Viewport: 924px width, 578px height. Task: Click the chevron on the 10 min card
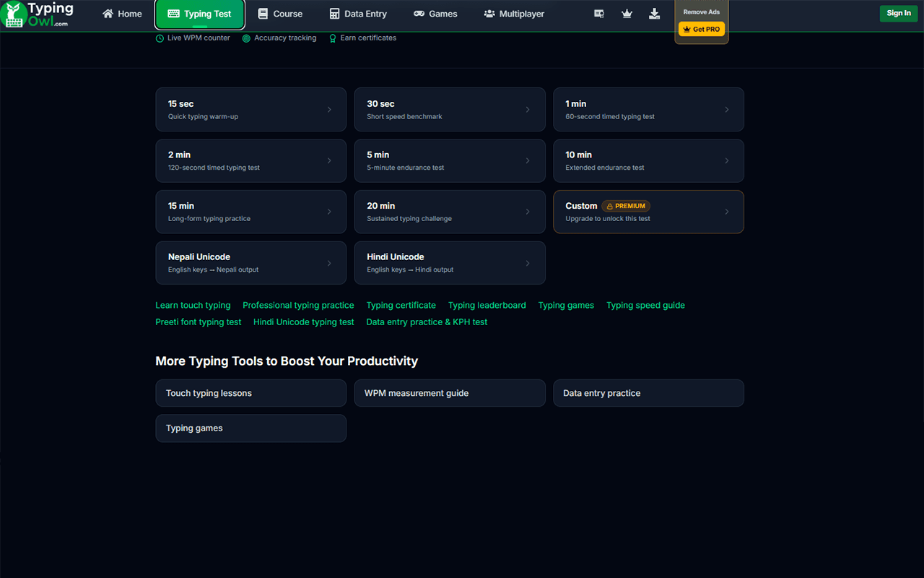[727, 160]
